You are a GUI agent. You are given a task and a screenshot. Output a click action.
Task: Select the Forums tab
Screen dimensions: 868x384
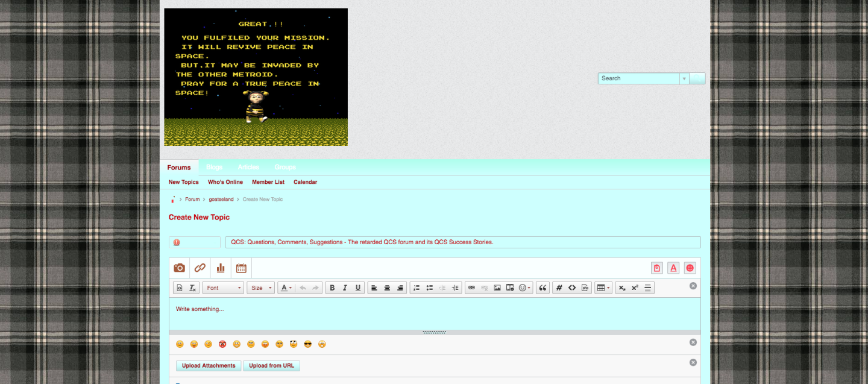(179, 168)
